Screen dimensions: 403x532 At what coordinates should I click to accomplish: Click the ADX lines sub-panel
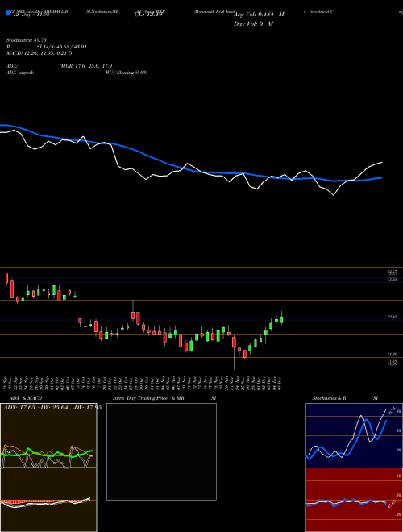48,435
